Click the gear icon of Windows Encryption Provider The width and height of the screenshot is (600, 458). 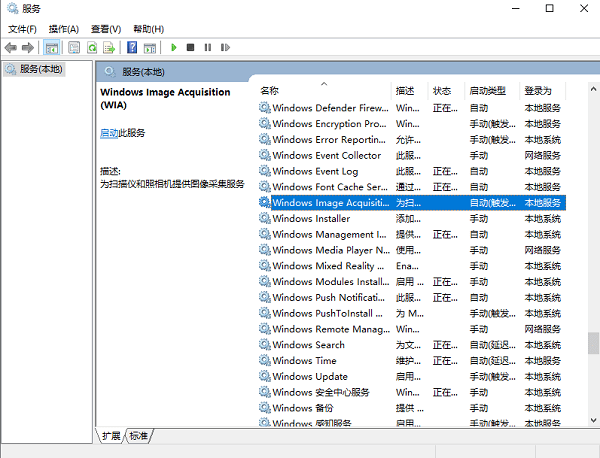(264, 123)
